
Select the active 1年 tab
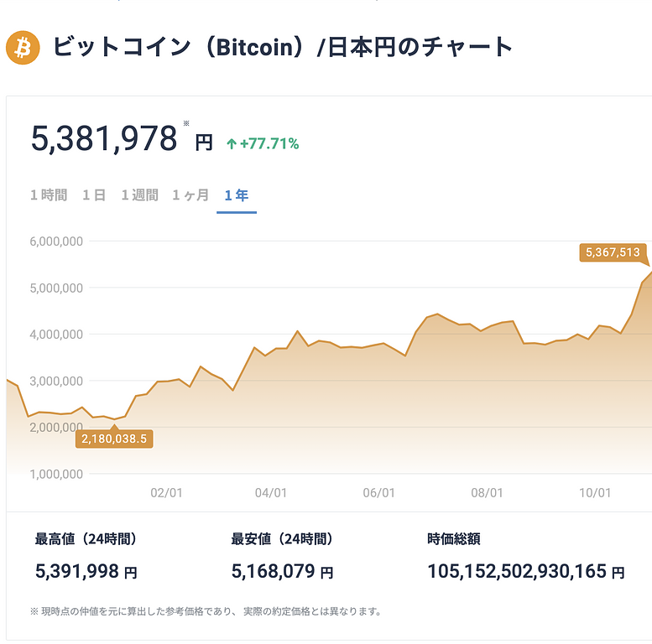pos(237,195)
